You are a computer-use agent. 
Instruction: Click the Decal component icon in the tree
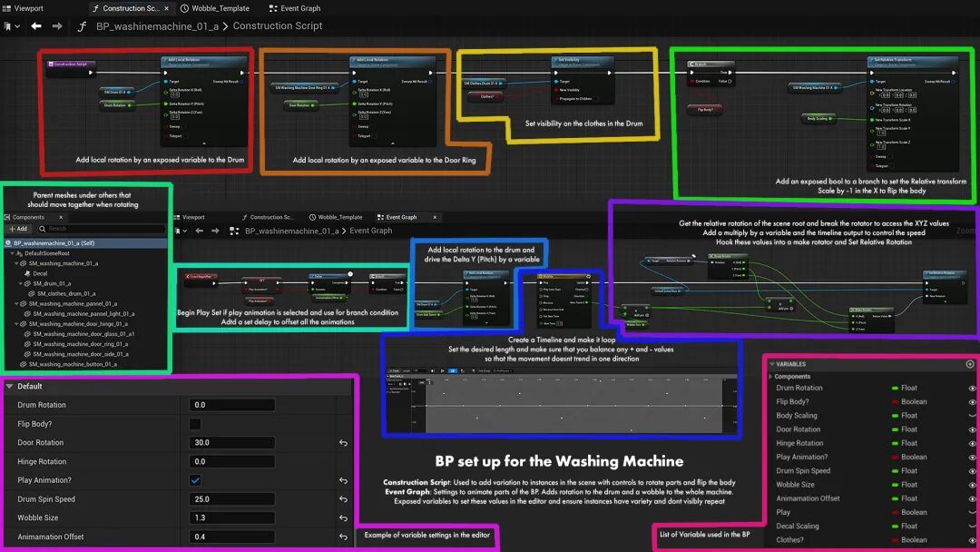click(x=27, y=274)
